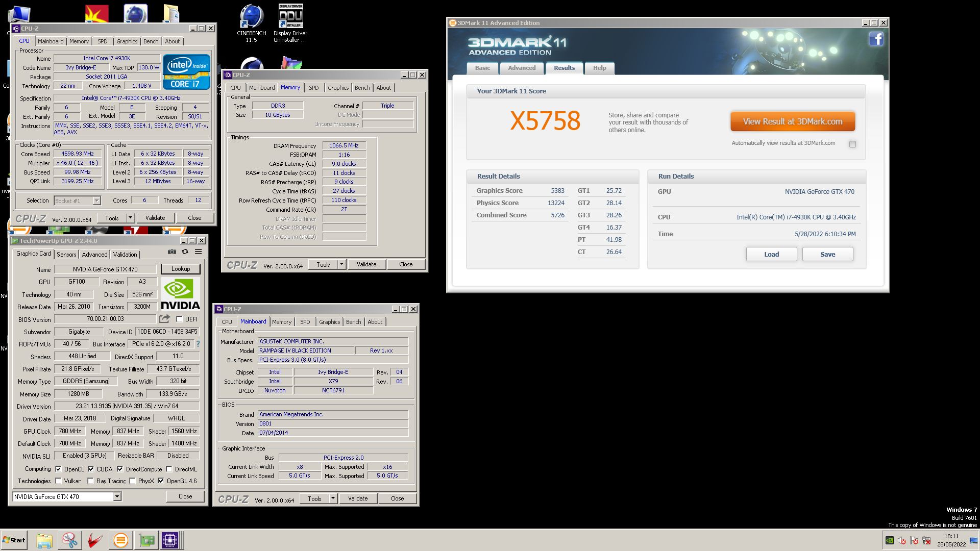
Task: Switch to GPU-Z via green card taskbar icon
Action: click(x=146, y=540)
